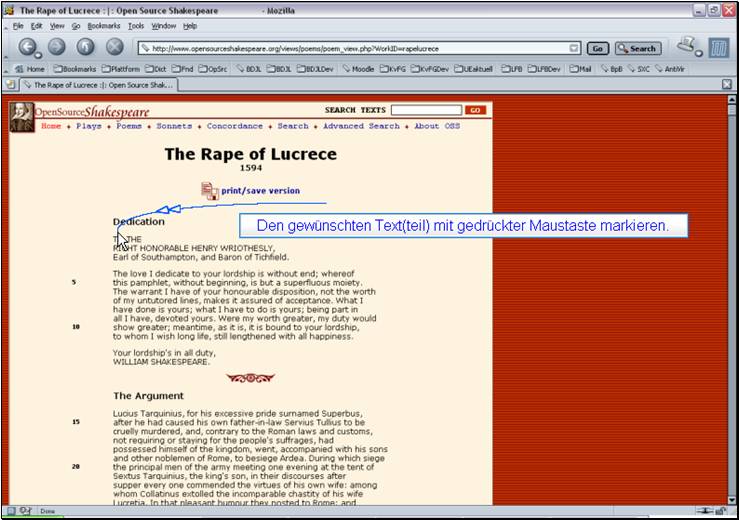Click the browser Back arrow button
This screenshot has width=739, height=520.
click(27, 47)
